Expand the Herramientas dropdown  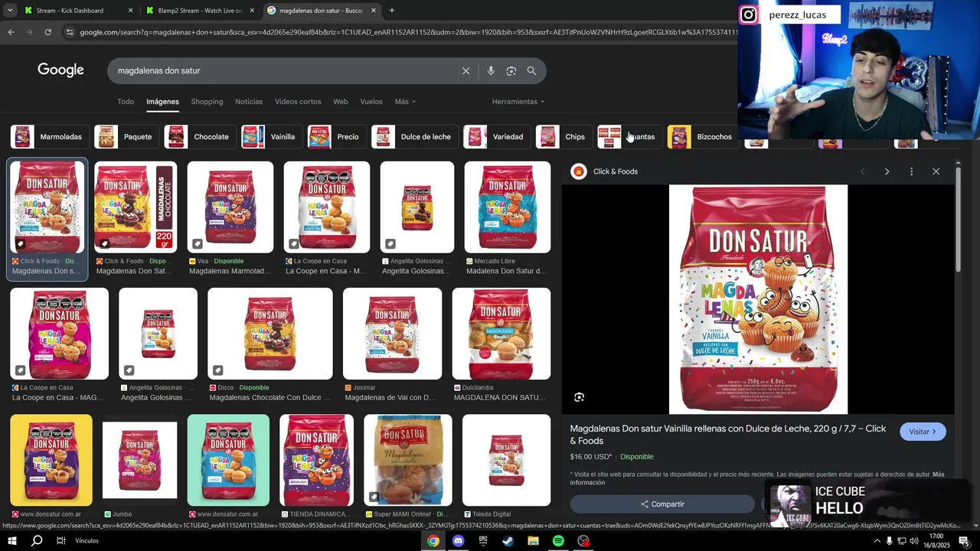pos(518,102)
